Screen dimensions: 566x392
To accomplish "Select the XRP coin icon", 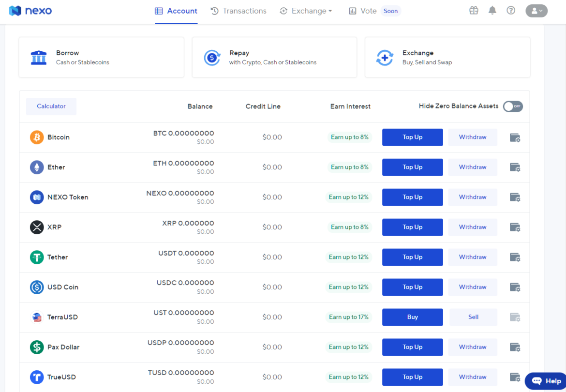I will pos(37,227).
